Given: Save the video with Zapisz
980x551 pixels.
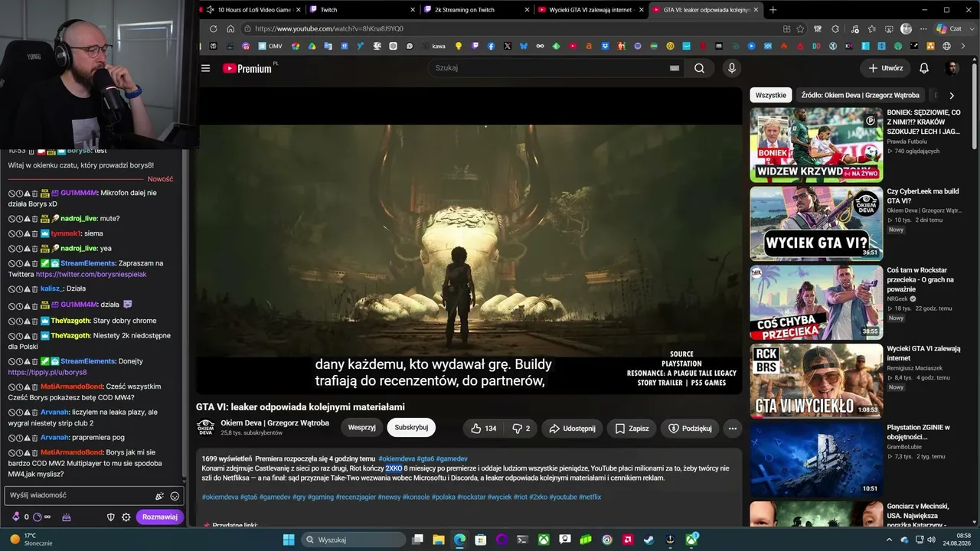Looking at the screenshot, I should click(x=632, y=429).
